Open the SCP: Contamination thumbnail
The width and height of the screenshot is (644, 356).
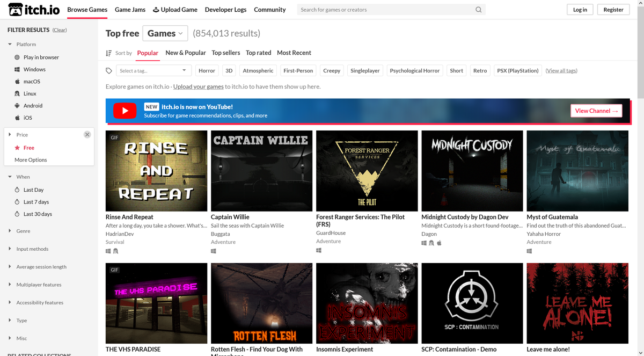(472, 303)
